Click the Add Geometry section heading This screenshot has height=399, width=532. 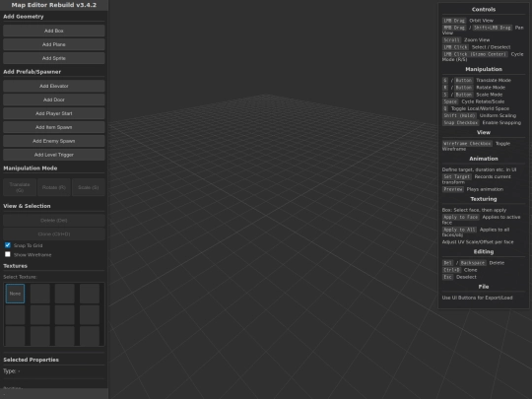coord(24,17)
